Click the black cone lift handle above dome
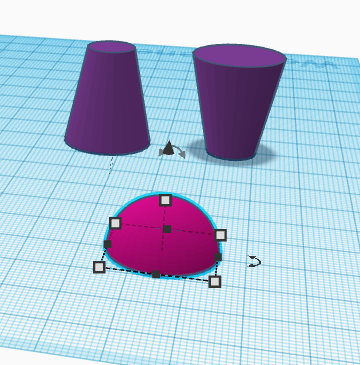 pyautogui.click(x=169, y=147)
